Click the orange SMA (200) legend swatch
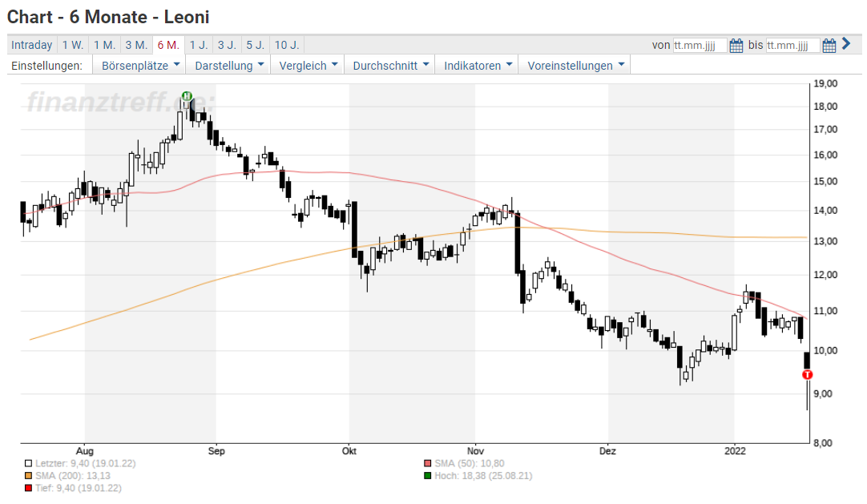 pos(28,476)
